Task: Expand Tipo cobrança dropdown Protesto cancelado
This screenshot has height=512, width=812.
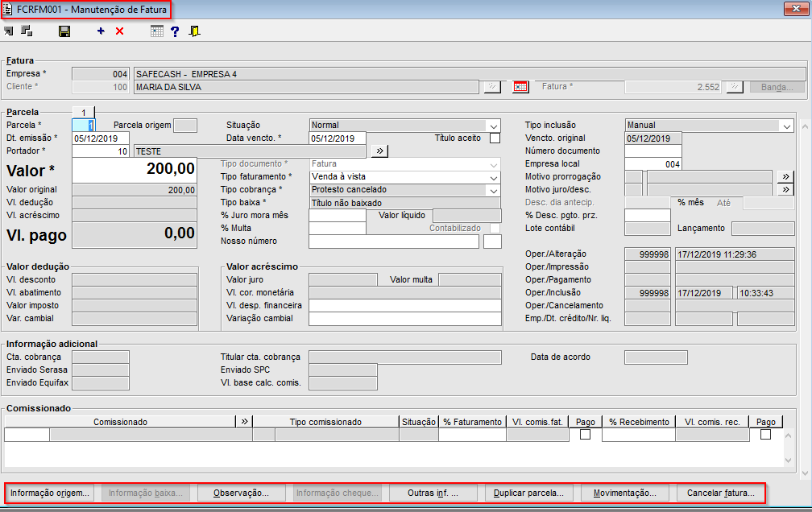Action: pos(494,190)
